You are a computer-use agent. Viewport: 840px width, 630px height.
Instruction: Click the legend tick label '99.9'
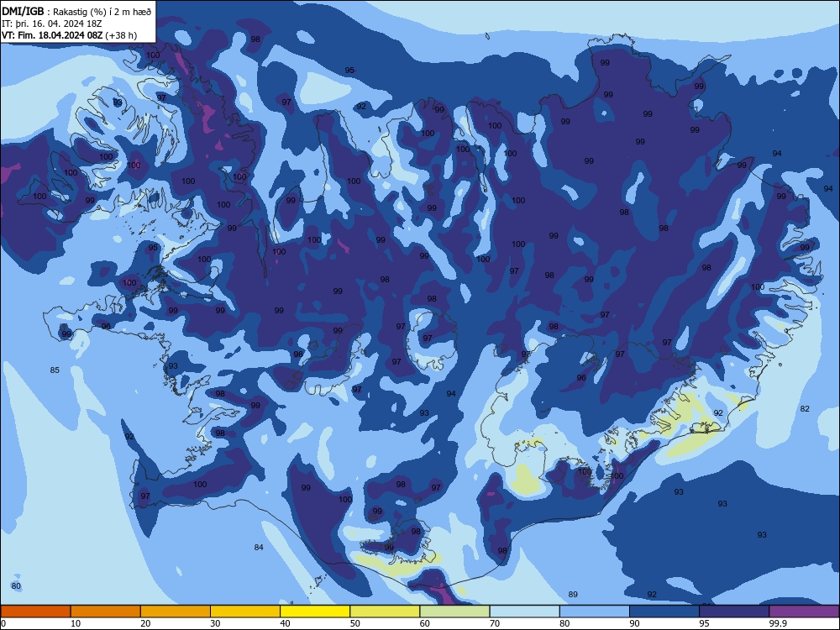tap(778, 623)
